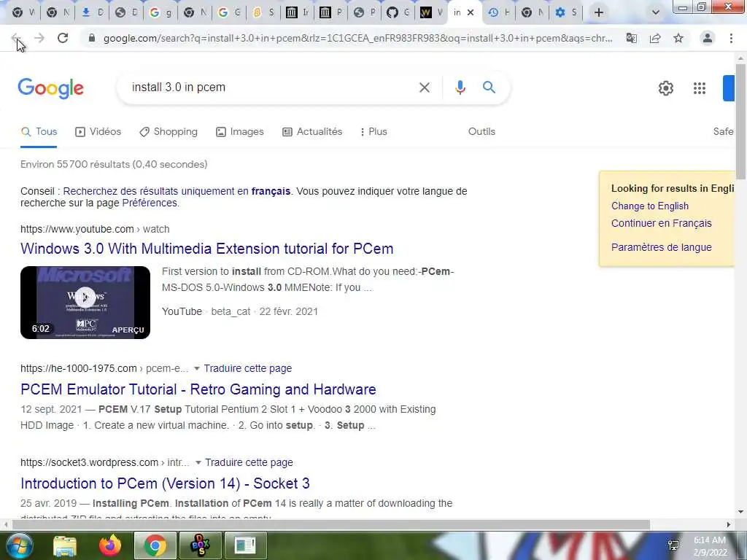This screenshot has height=560, width=747.
Task: Switch to the Vidéos results tab
Action: (98, 132)
